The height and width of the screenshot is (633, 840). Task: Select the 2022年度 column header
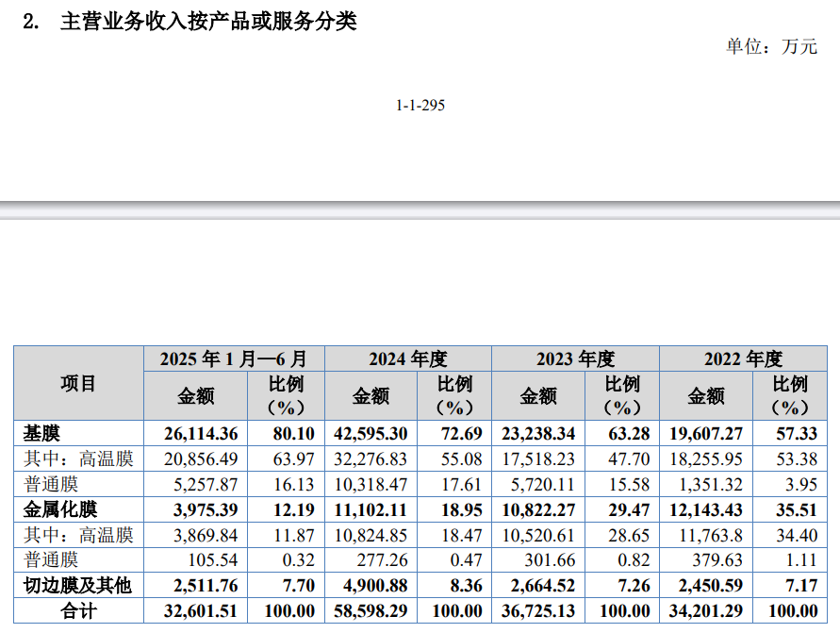744,358
